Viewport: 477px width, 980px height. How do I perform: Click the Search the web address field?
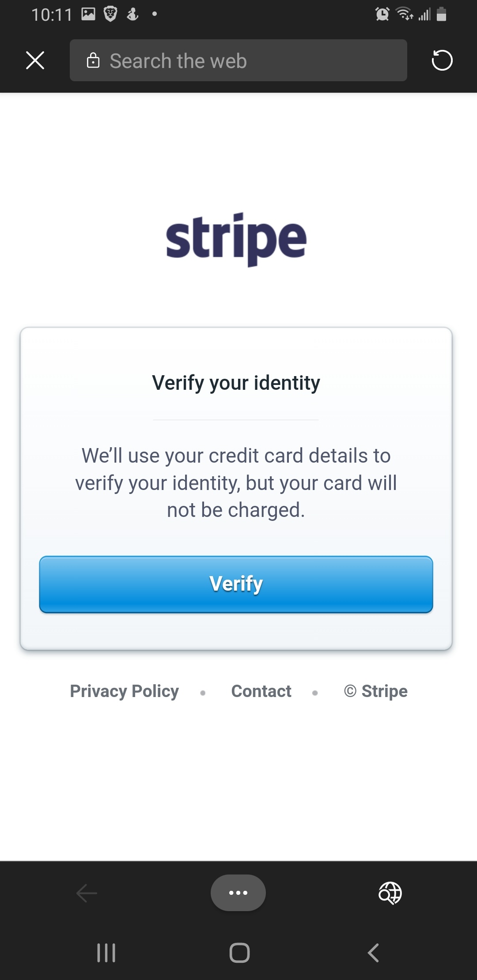tap(238, 60)
